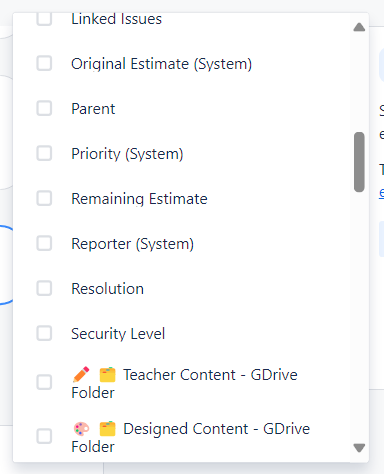Choose the Security Level option label
Image resolution: width=384 pixels, height=474 pixels.
coord(118,334)
